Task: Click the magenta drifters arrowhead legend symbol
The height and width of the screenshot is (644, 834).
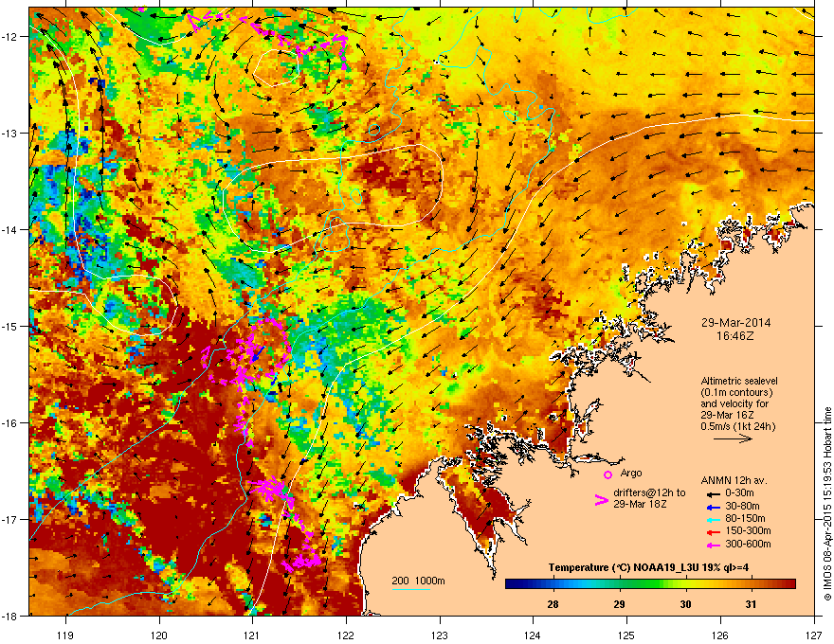Action: point(601,499)
